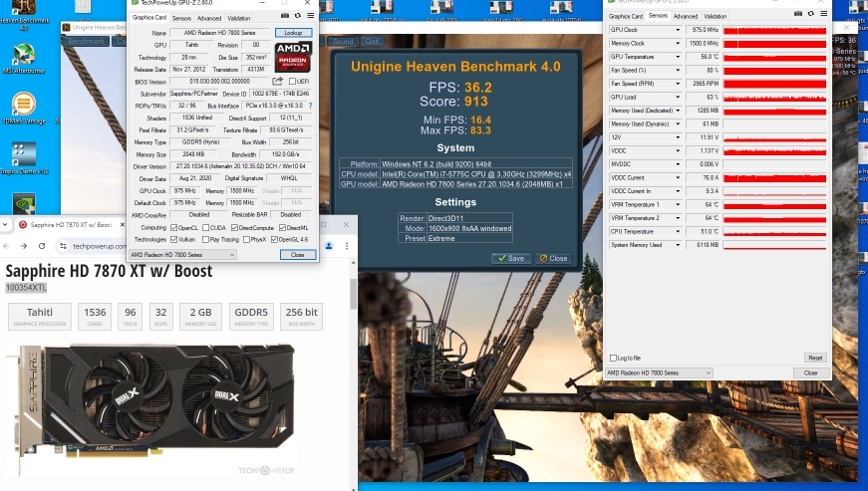Open Tropics Demo desktop shortcut

[x=24, y=157]
